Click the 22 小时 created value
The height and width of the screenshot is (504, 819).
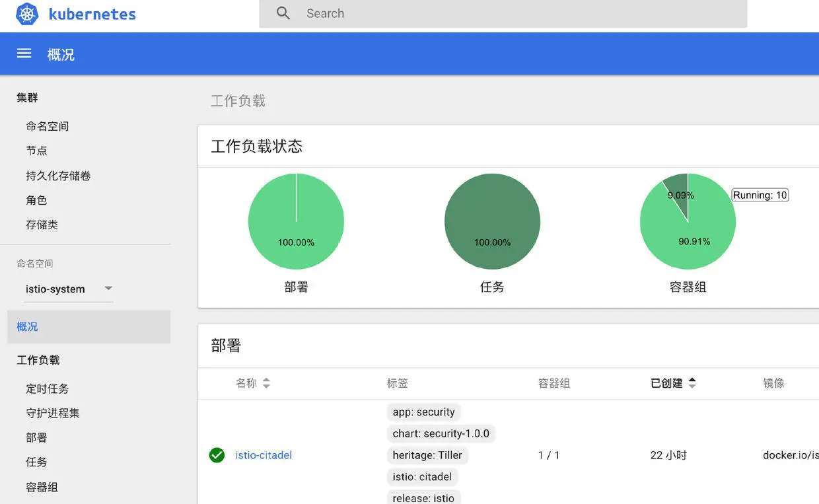(668, 455)
